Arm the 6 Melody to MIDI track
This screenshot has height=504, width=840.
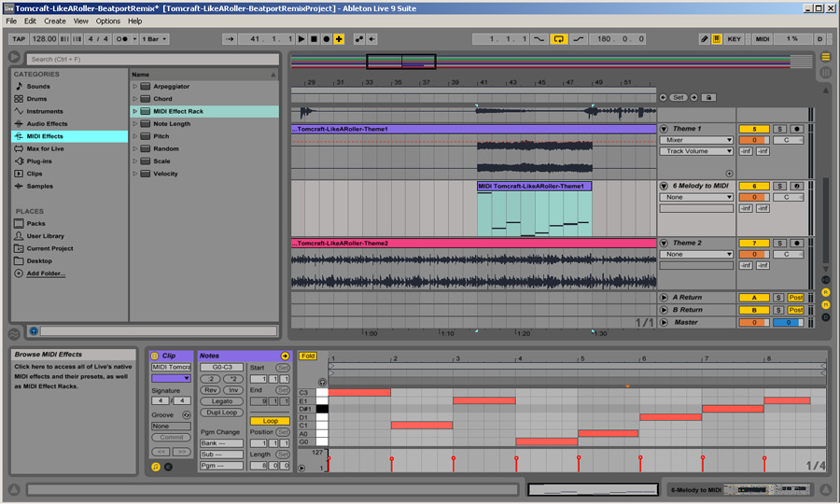pos(796,187)
